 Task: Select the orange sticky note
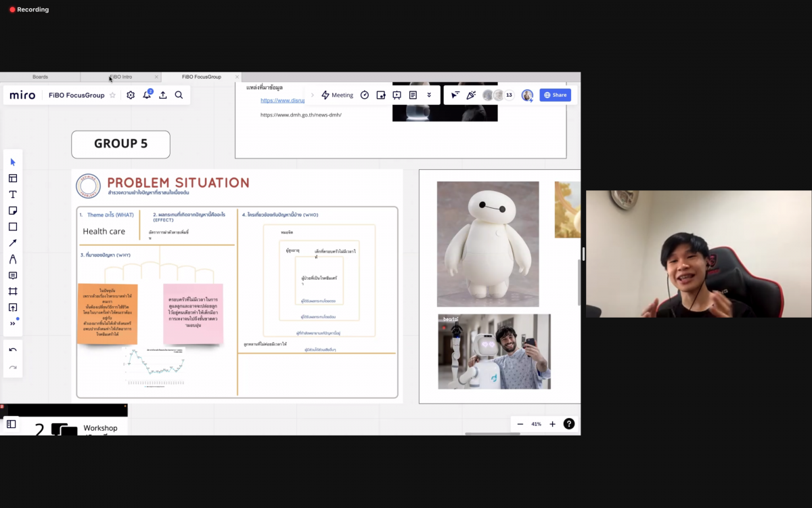tap(108, 314)
